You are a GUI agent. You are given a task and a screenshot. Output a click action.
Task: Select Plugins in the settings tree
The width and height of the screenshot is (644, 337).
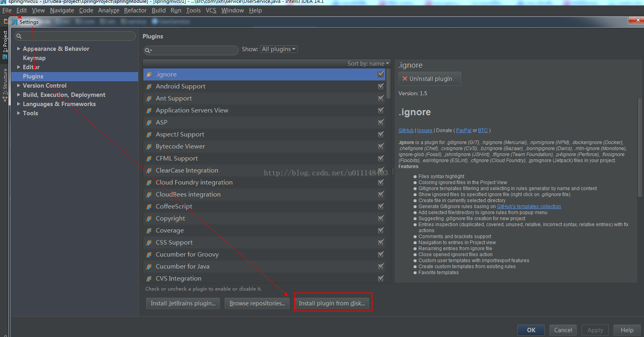click(74, 76)
